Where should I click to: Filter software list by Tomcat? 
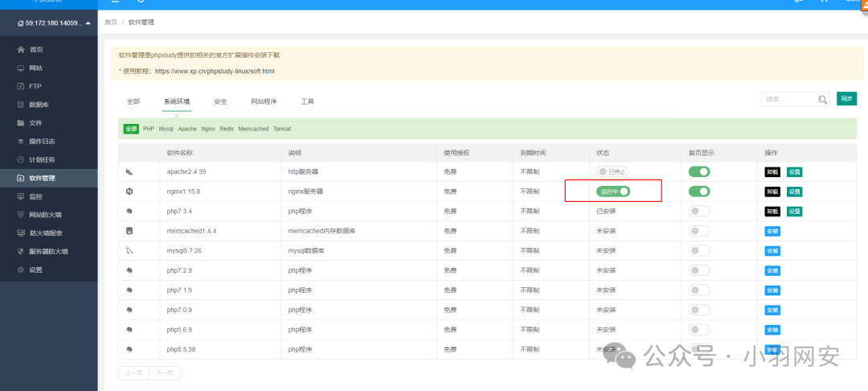coord(282,129)
